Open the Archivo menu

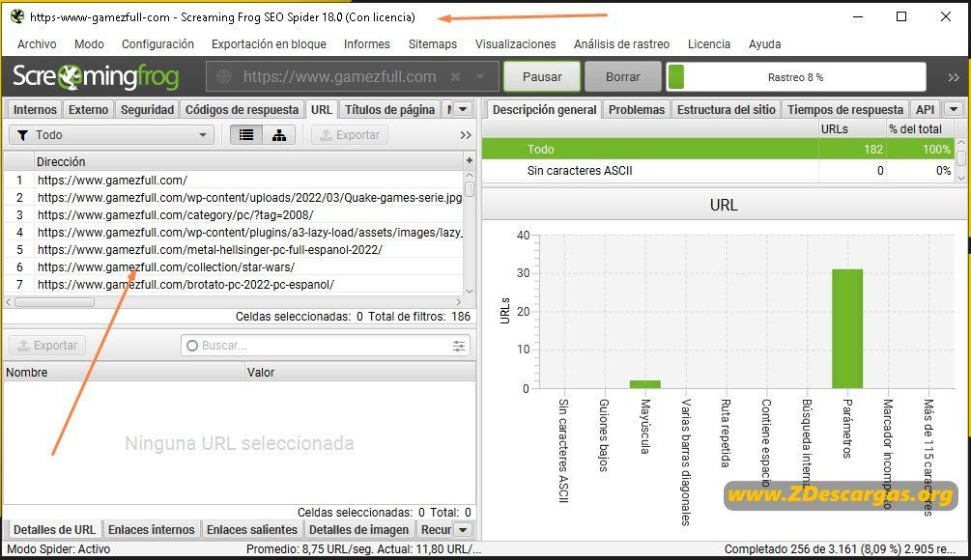pos(37,44)
